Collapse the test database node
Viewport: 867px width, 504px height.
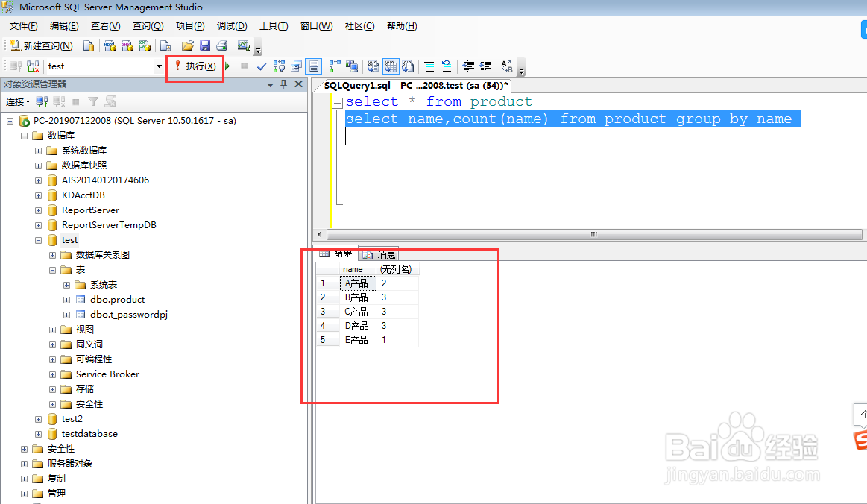(38, 240)
